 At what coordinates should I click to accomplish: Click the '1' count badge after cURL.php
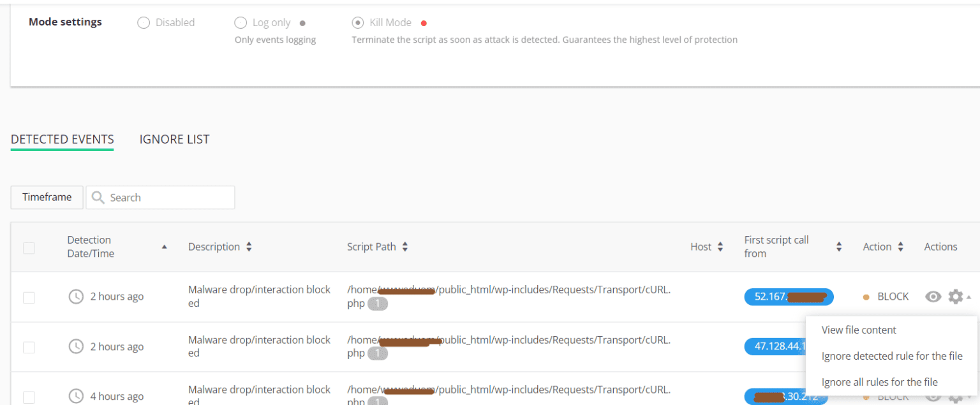pos(377,303)
